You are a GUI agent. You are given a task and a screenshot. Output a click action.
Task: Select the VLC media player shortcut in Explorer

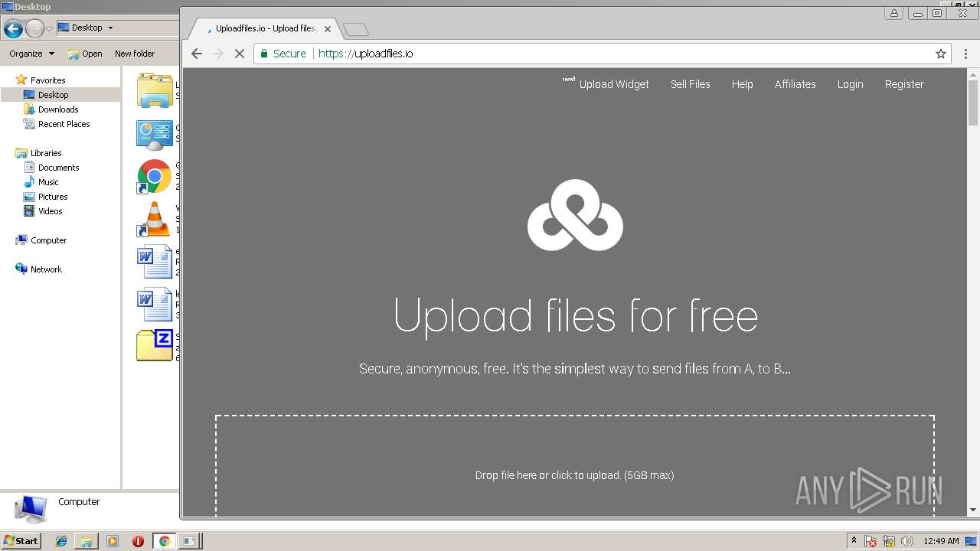154,220
